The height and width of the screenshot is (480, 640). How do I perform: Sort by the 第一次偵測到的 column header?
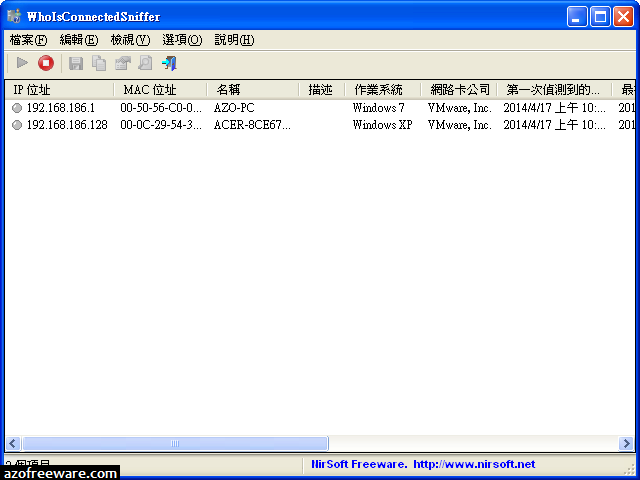tap(554, 90)
